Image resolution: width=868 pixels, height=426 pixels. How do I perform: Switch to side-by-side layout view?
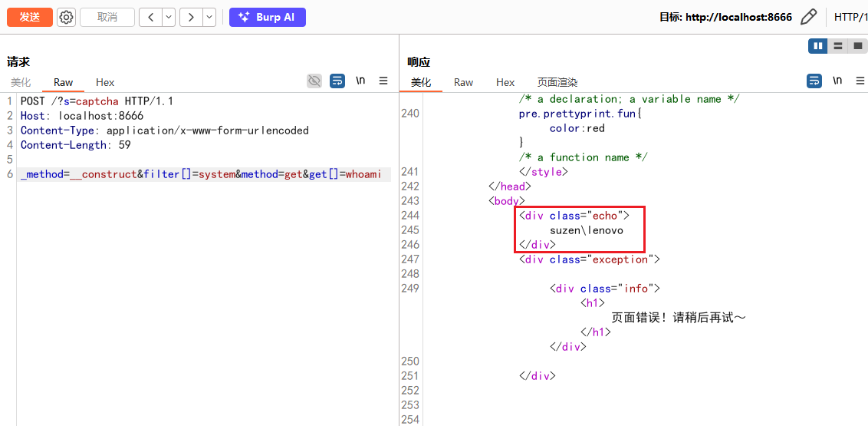tap(817, 46)
